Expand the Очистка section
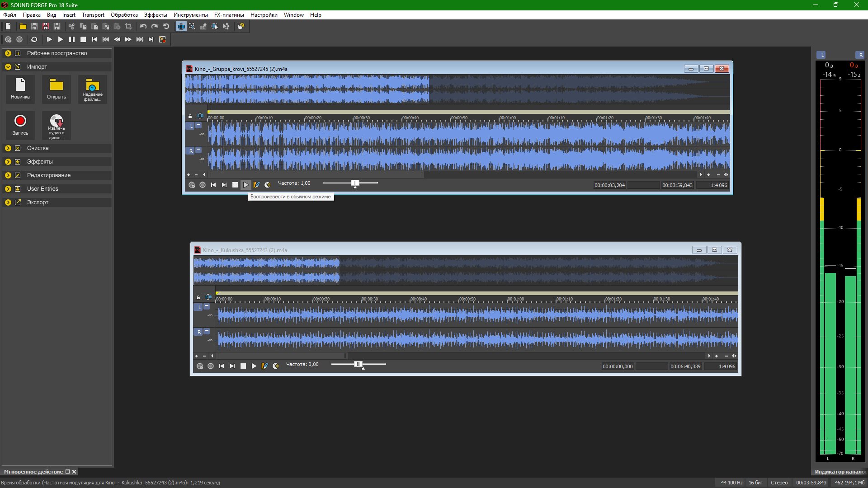868x488 pixels. click(8, 148)
